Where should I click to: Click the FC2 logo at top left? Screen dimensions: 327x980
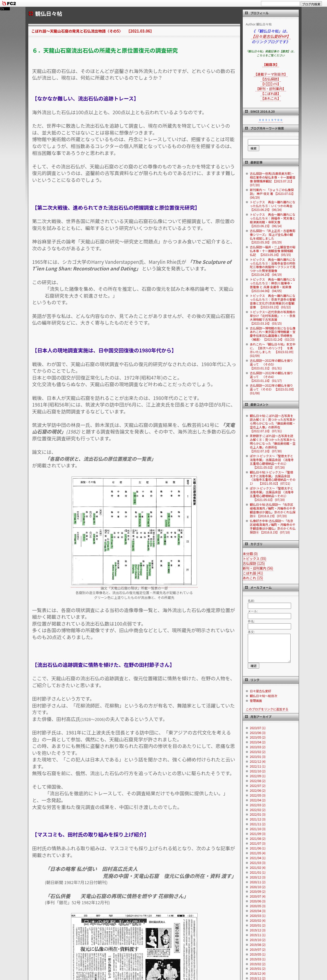click(x=8, y=3)
